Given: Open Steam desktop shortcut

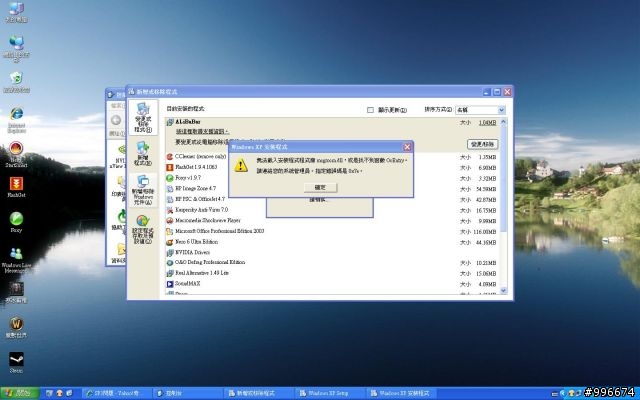Looking at the screenshot, I should pos(16,362).
